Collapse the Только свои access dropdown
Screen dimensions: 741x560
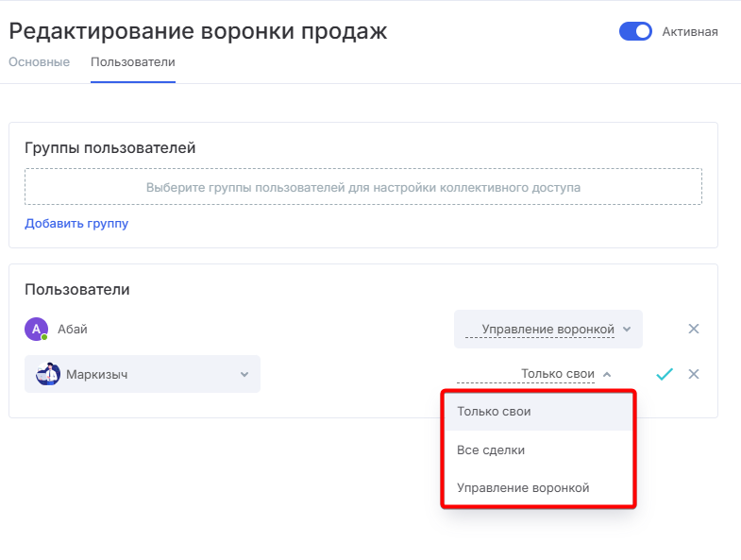pos(534,374)
